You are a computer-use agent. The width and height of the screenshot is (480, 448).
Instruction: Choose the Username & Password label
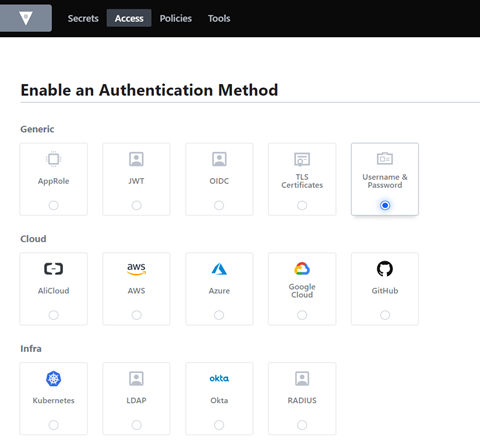pyautogui.click(x=385, y=181)
